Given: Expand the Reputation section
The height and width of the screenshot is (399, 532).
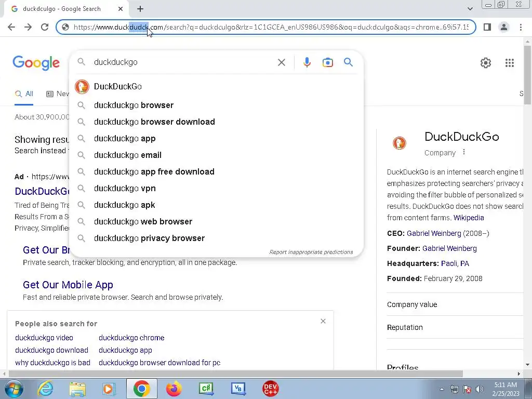Looking at the screenshot, I should tap(455, 327).
